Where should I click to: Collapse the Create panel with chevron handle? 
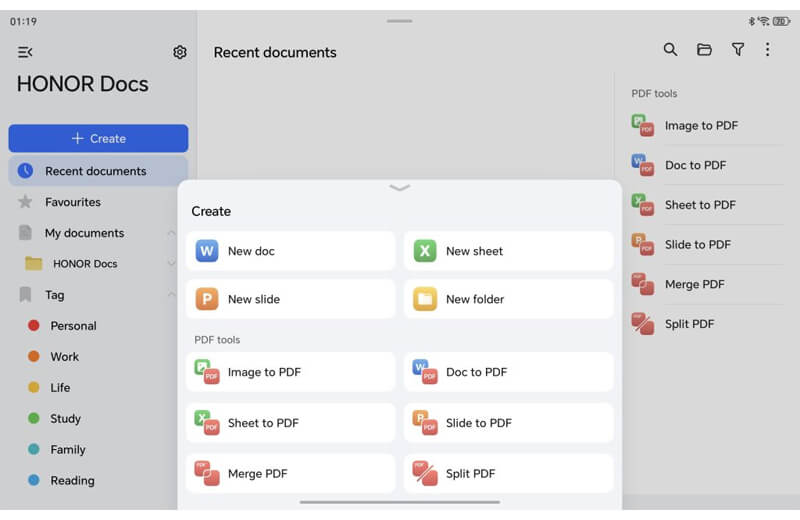click(x=399, y=188)
